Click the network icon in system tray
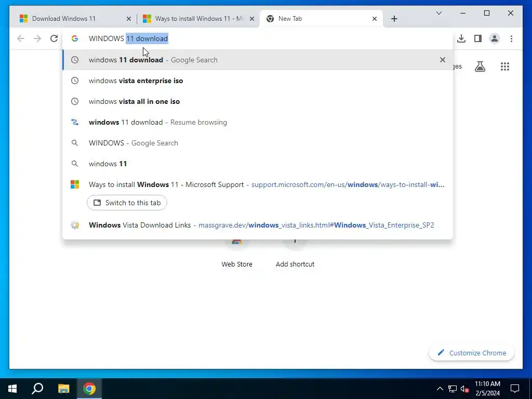 tap(453, 389)
